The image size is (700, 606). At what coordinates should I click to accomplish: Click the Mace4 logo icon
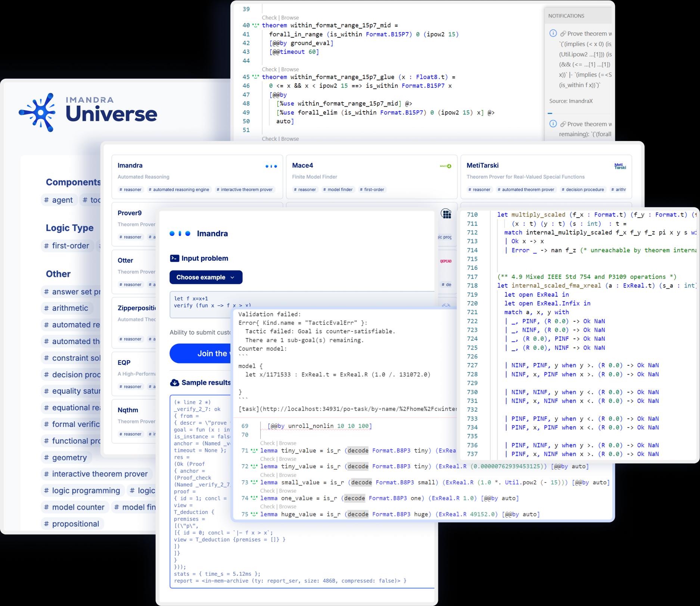(x=445, y=166)
